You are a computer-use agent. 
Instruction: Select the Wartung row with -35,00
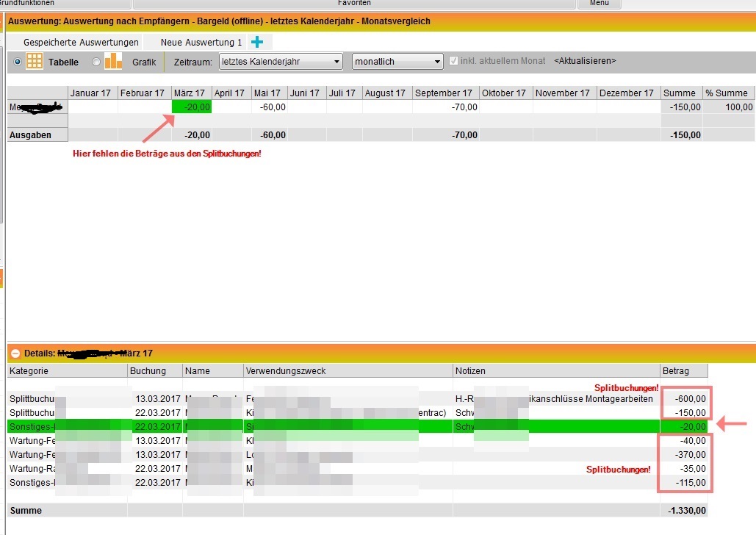coord(358,468)
